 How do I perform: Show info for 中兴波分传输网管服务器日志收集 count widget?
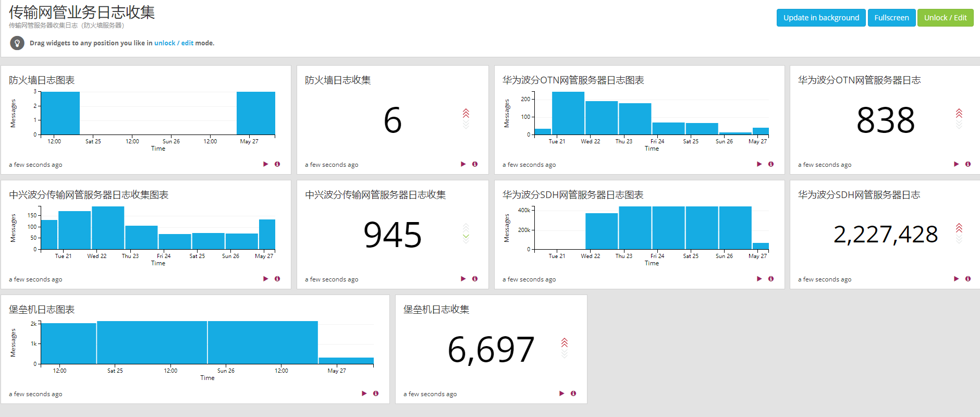pyautogui.click(x=475, y=279)
